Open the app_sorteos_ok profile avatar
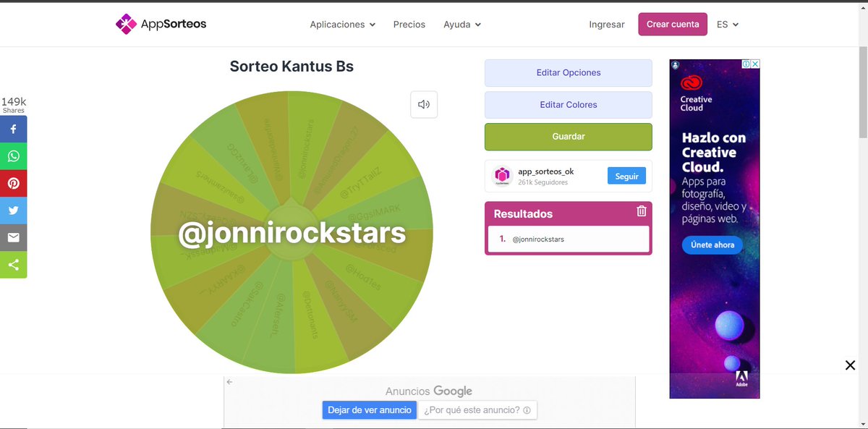 [x=502, y=175]
